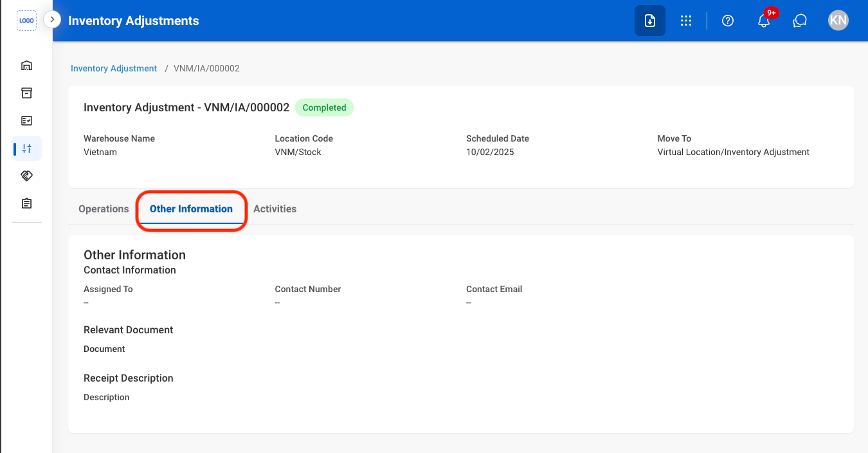Click the scheduled date 10/02/2025
868x453 pixels.
[490, 153]
